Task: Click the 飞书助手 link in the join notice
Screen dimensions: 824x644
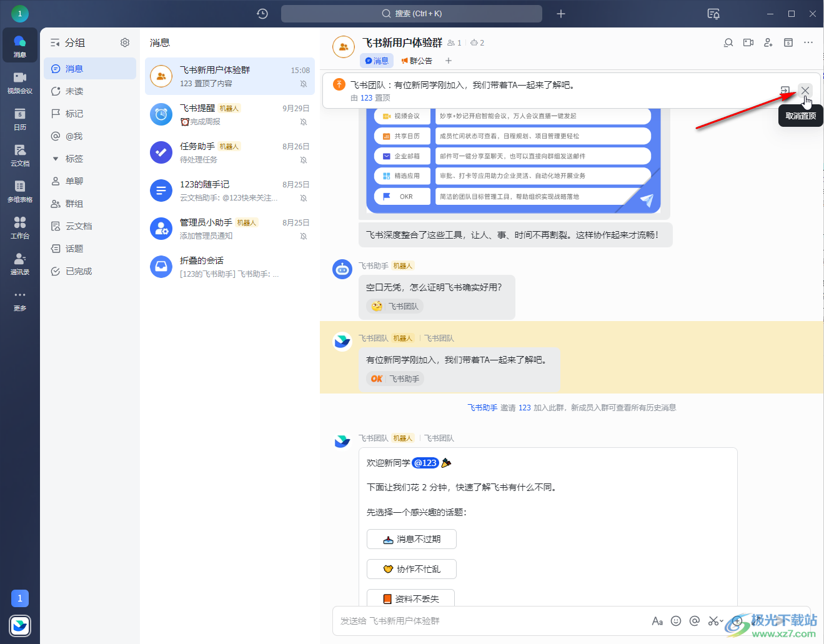Action: pos(482,408)
